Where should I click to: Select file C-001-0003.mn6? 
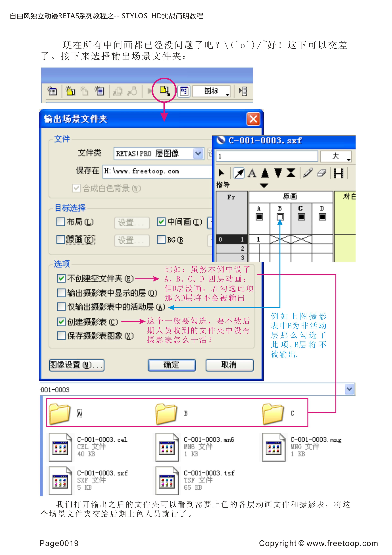click(195, 447)
